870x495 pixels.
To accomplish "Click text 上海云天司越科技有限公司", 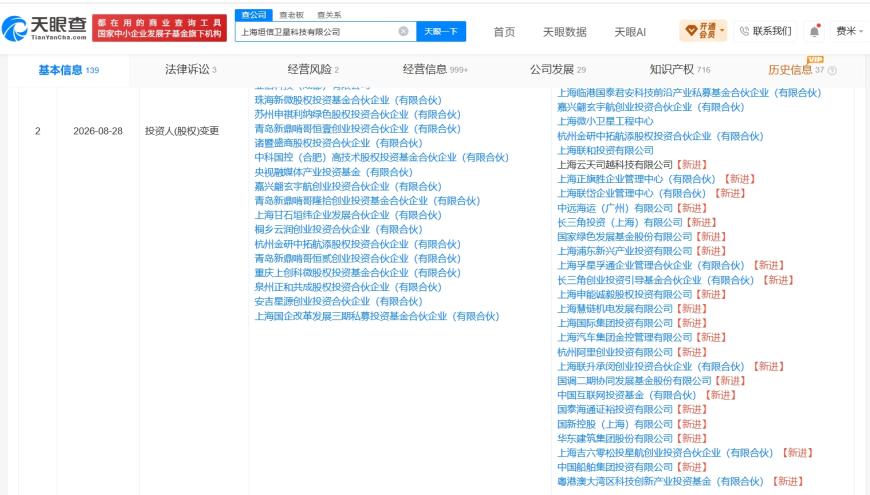I will pyautogui.click(x=615, y=164).
